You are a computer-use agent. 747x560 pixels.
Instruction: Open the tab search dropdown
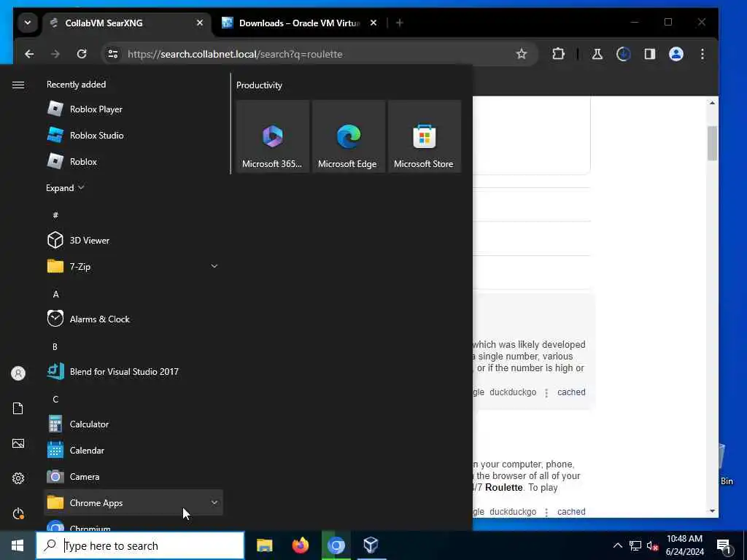28,23
